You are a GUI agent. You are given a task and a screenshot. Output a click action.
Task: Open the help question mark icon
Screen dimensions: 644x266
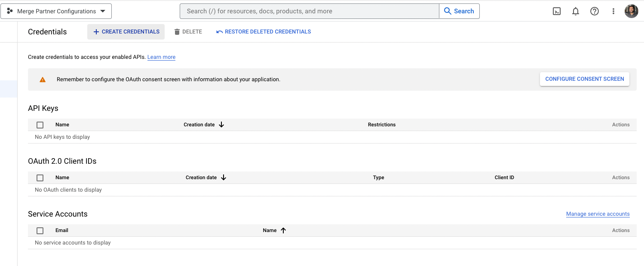[595, 12]
